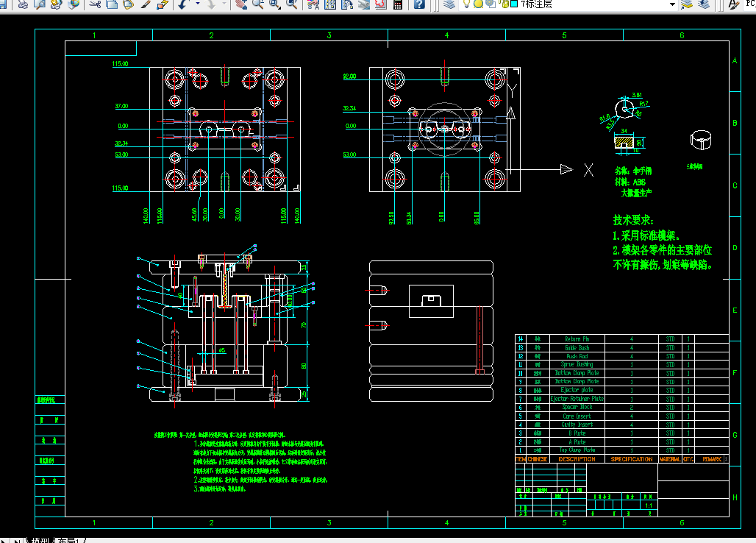Open the redo history dropdown arrow
This screenshot has width=756, height=543.
point(225,4)
